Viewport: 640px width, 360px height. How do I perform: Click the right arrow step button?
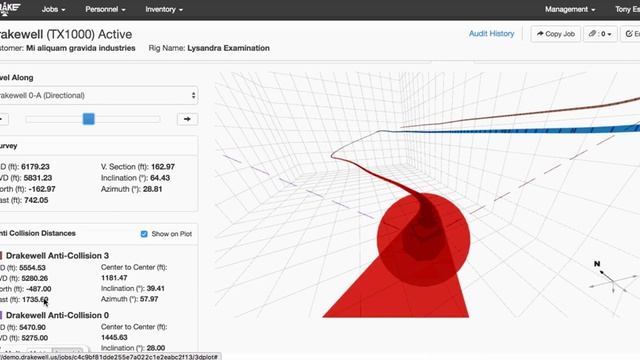pos(187,119)
